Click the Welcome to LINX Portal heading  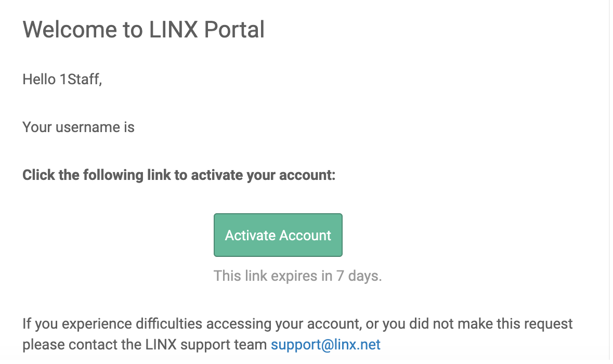pos(144,29)
